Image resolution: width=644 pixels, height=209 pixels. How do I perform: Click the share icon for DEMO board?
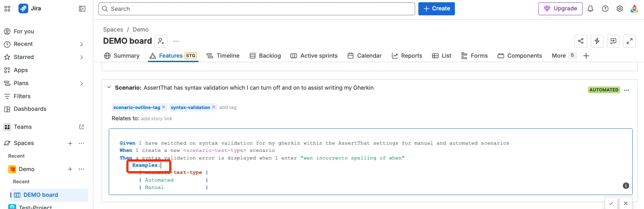coord(580,41)
